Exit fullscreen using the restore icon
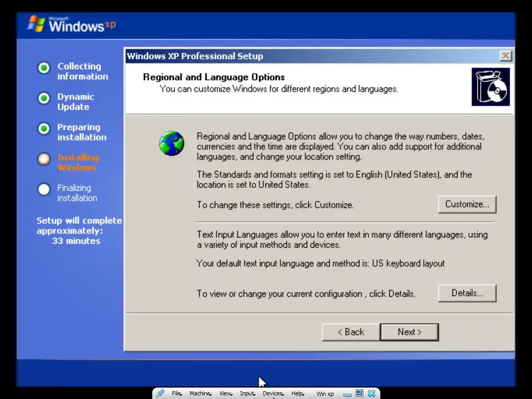 tap(359, 393)
